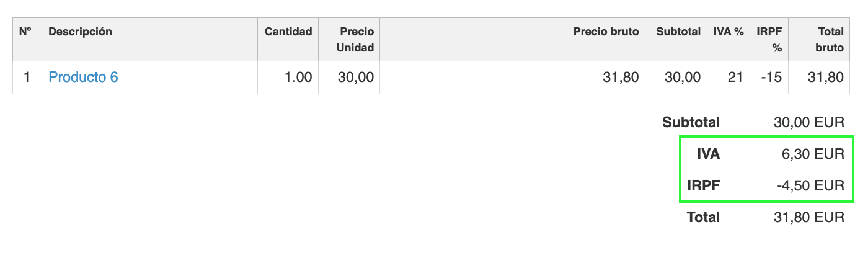Select the Cantidad column header

pyautogui.click(x=288, y=32)
